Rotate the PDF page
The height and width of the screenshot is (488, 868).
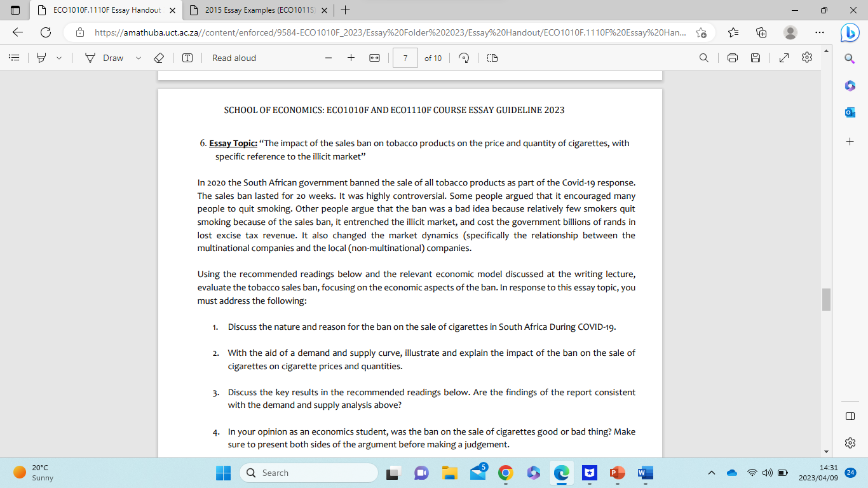[465, 58]
